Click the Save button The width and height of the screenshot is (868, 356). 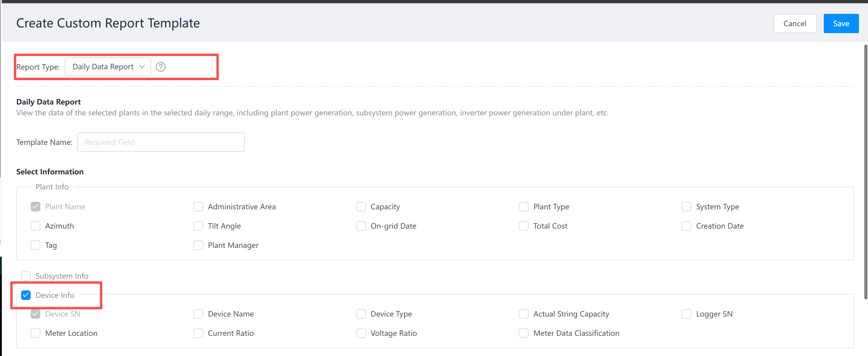pyautogui.click(x=841, y=23)
